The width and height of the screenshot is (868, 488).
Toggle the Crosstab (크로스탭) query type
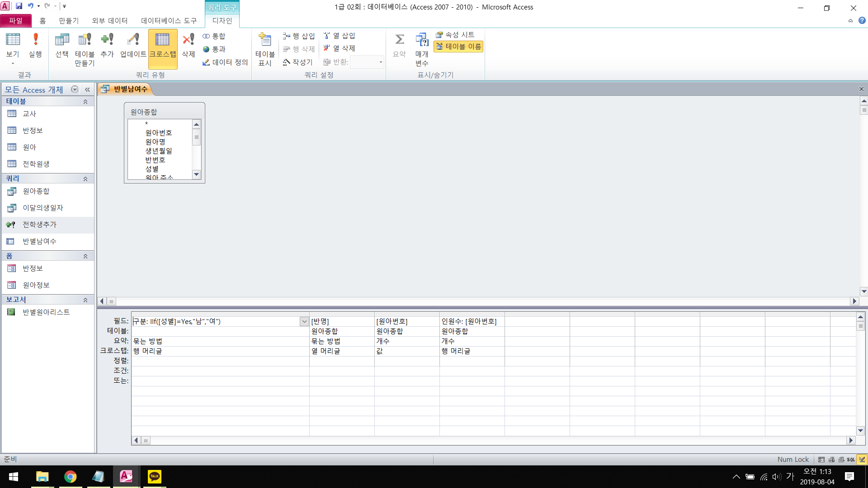click(163, 44)
